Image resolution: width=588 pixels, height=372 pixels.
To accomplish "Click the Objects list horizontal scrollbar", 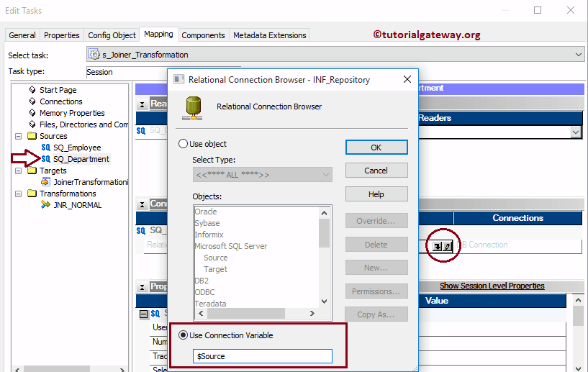I will 256,313.
